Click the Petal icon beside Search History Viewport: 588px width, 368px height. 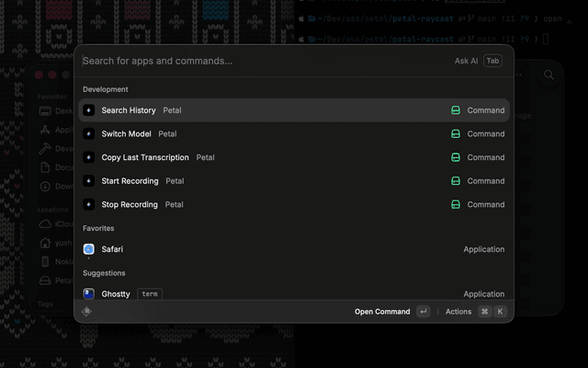(x=89, y=110)
